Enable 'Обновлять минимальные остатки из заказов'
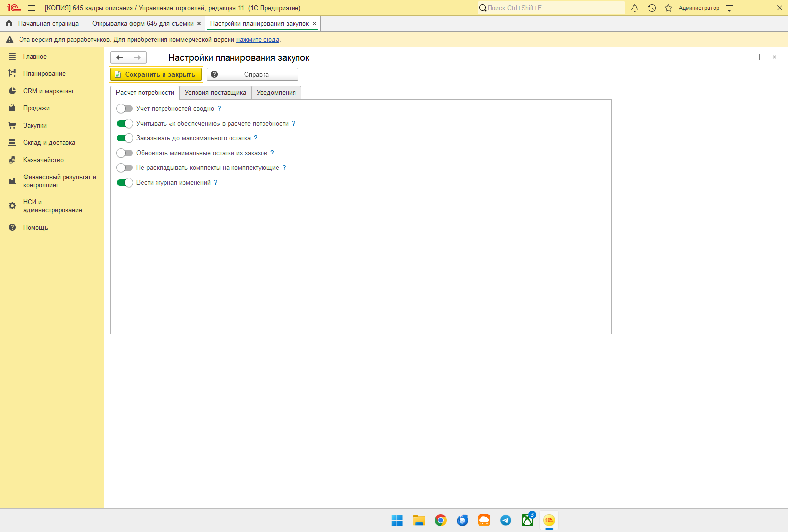 [125, 153]
